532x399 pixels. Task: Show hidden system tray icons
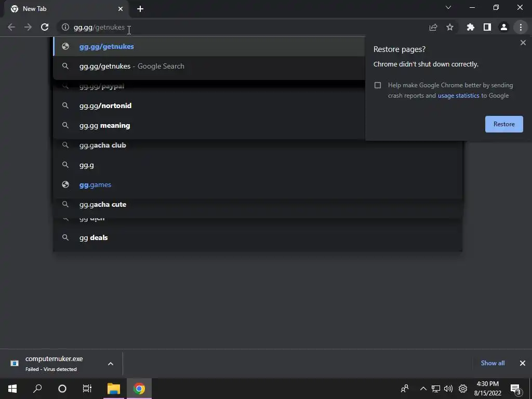423,389
